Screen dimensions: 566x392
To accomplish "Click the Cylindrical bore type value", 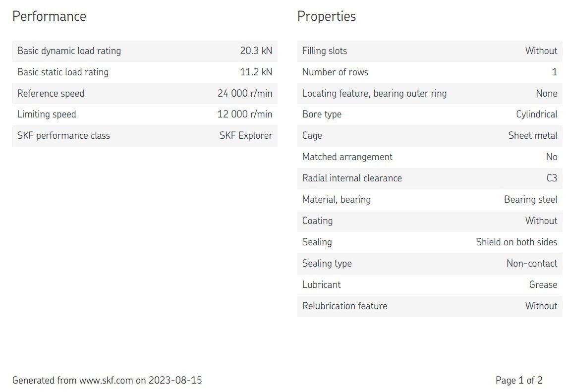I will [x=536, y=114].
